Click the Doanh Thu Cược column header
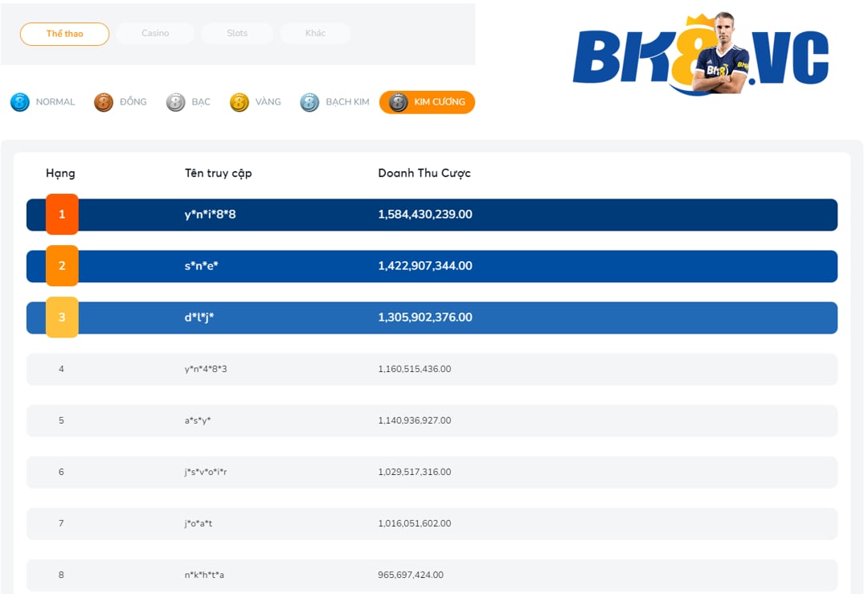 425,173
